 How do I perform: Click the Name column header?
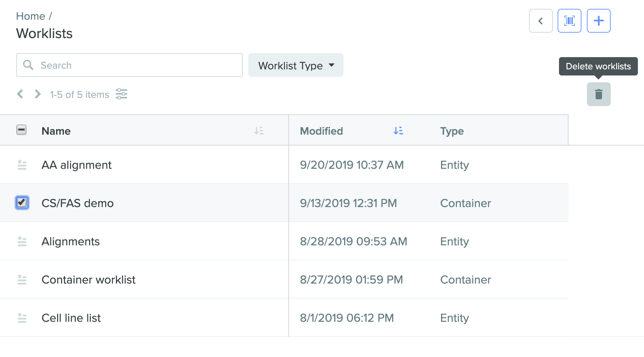point(56,131)
